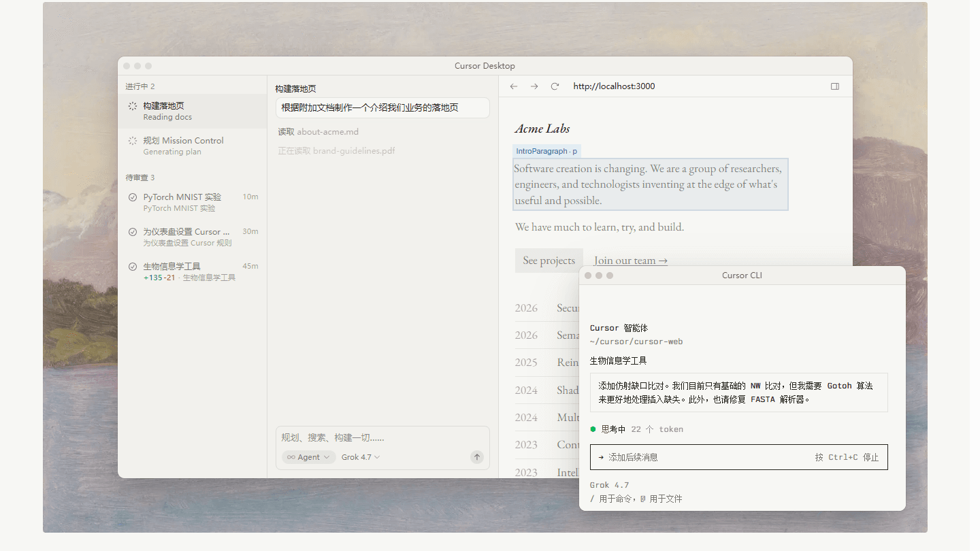This screenshot has width=980, height=551.
Task: Click spinner icon for 构建落地页 task
Action: 133,106
